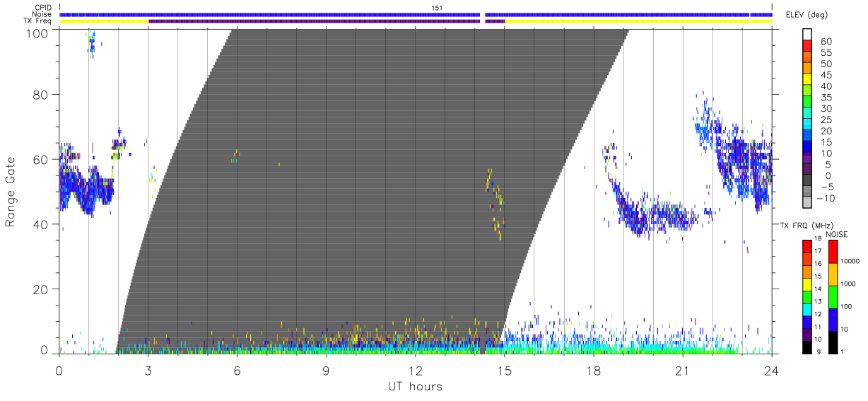Click the yellow scatter cluster near 15 UT
Viewport: 868px width, 401px height.
pyautogui.click(x=496, y=204)
